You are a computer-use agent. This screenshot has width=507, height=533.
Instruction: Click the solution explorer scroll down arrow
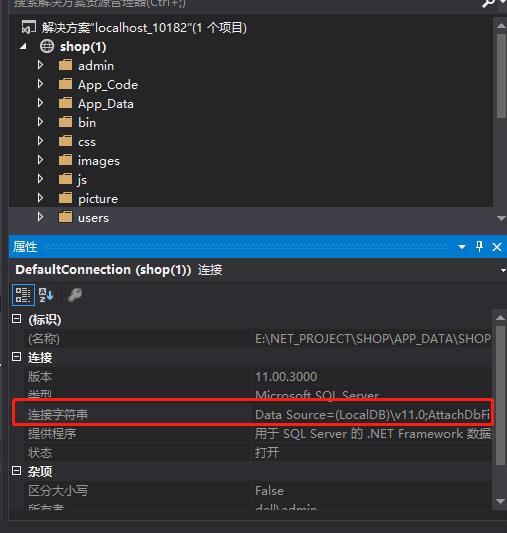(x=501, y=218)
